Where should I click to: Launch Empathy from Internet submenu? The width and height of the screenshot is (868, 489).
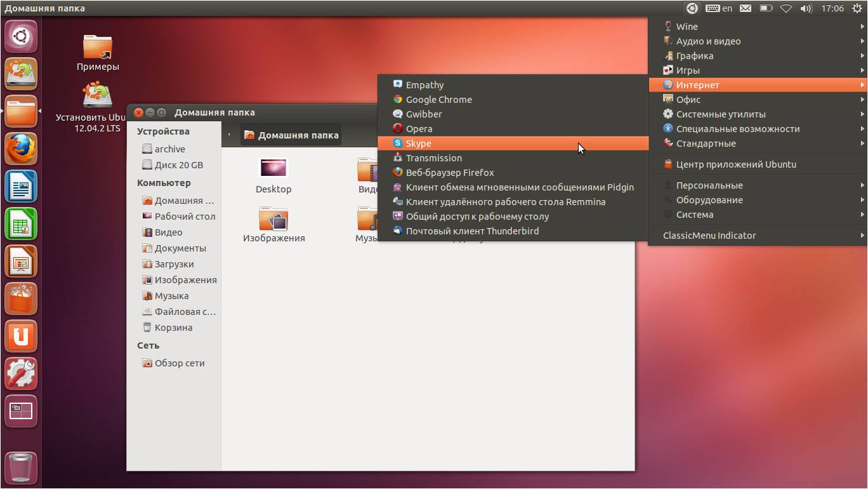(513, 85)
